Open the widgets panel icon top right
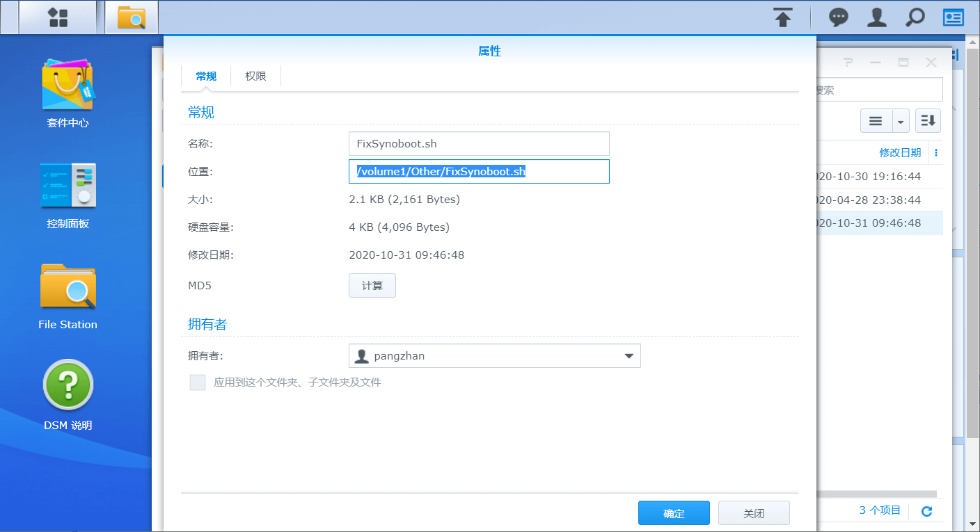This screenshot has width=980, height=532. [x=953, y=17]
